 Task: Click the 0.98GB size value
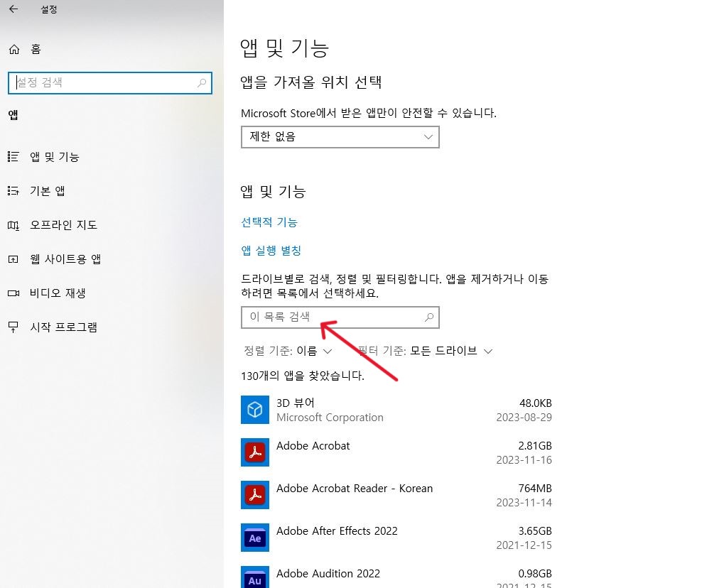535,573
